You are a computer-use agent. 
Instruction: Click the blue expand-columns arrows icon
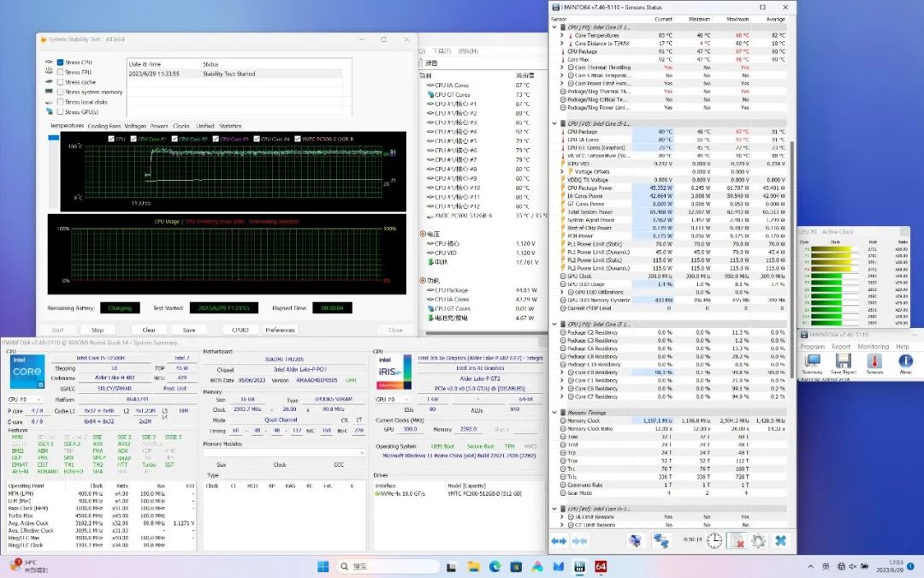(559, 540)
